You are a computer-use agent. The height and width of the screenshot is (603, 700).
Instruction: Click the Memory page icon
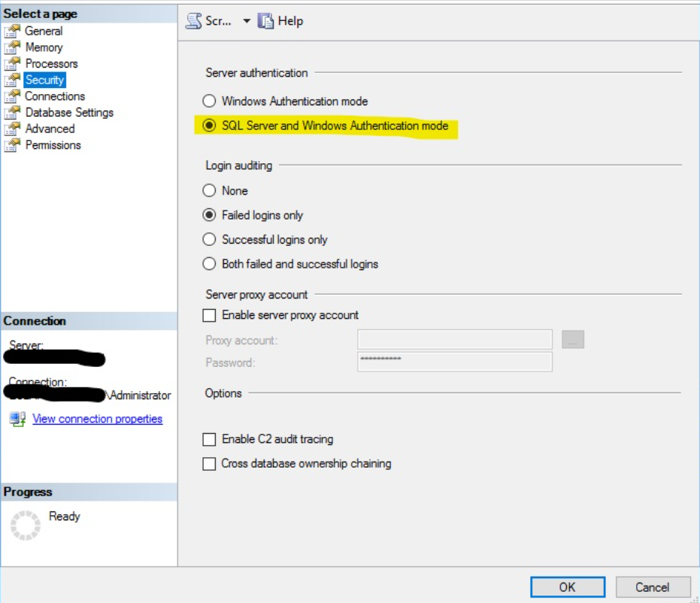pyautogui.click(x=12, y=47)
